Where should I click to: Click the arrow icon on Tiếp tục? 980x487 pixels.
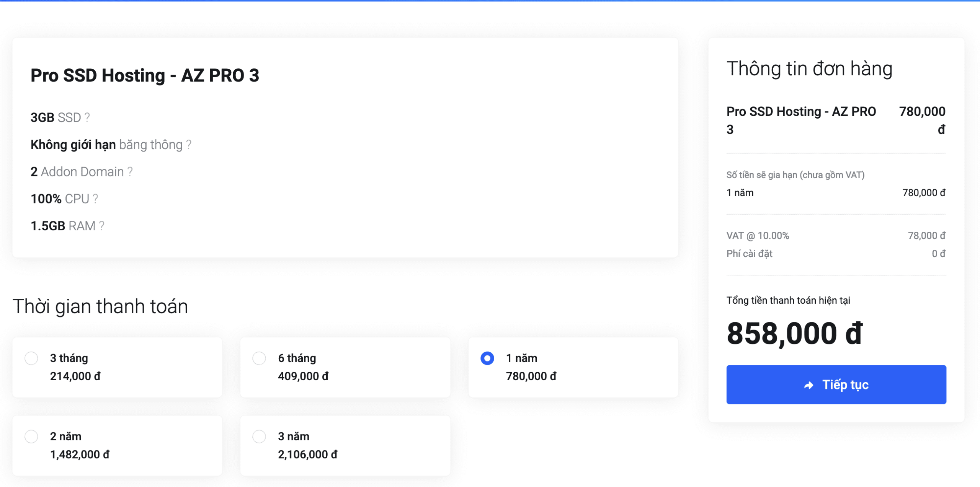pyautogui.click(x=808, y=385)
